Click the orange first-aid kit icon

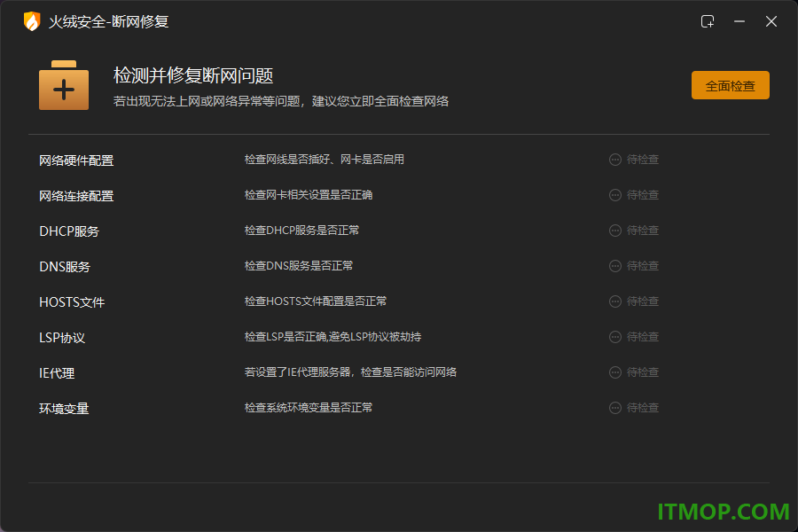pyautogui.click(x=64, y=85)
